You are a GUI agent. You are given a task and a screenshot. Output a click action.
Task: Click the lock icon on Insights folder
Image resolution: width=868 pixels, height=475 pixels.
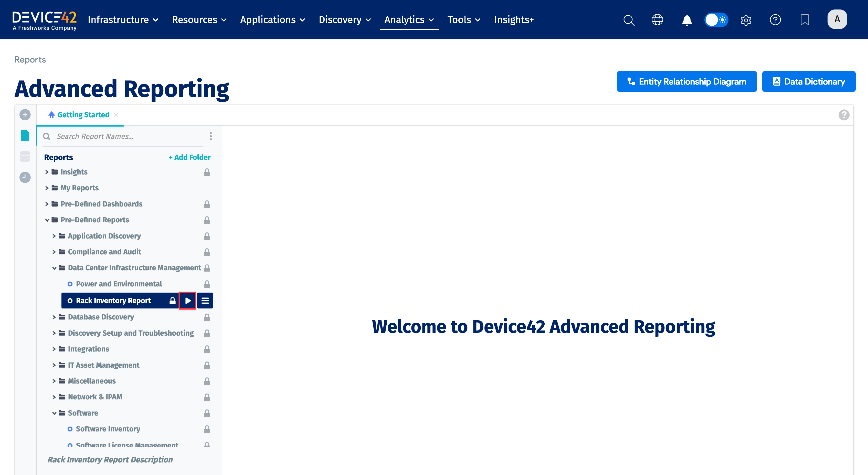coord(207,172)
